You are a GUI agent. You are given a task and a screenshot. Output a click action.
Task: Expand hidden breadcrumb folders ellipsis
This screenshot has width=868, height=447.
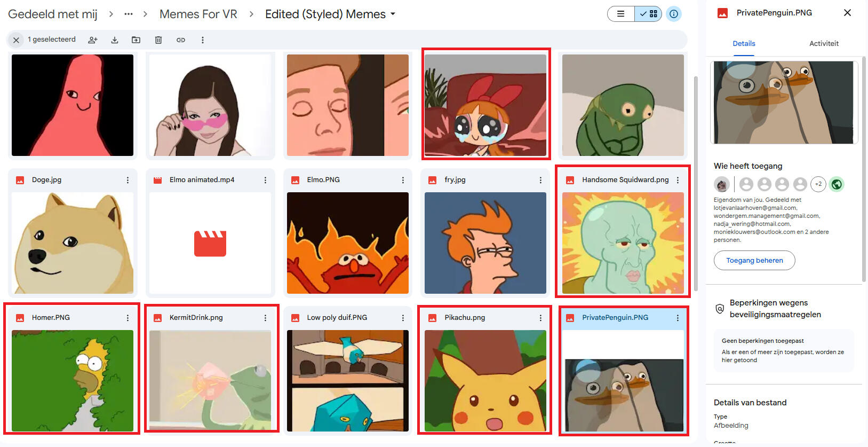pos(129,14)
